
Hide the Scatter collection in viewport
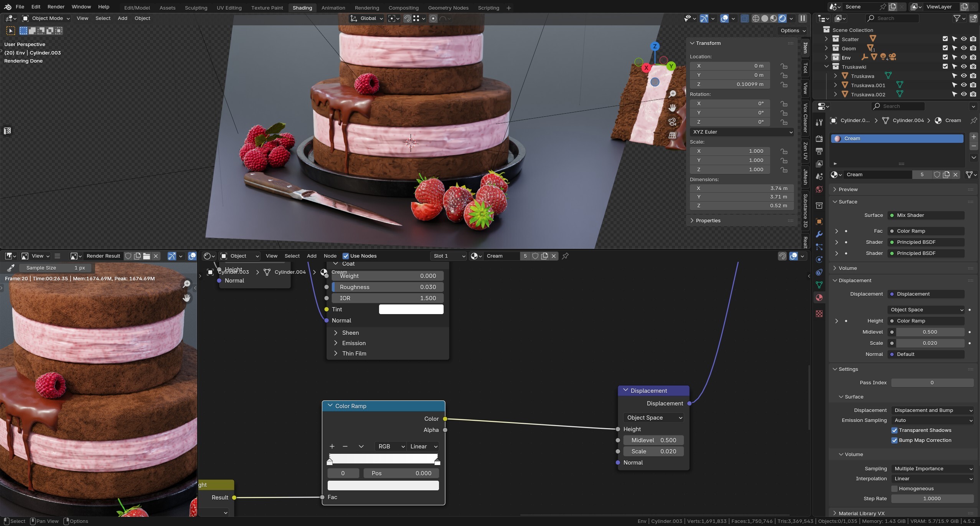point(964,39)
